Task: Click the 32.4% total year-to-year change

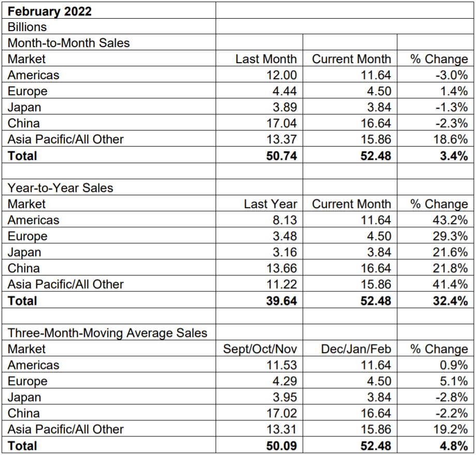Action: 450,300
